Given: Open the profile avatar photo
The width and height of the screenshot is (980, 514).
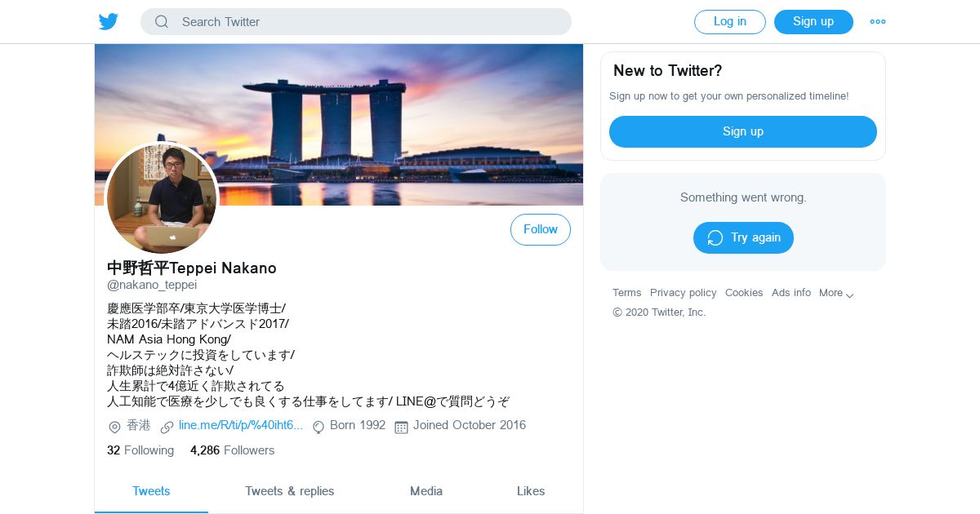Looking at the screenshot, I should [162, 198].
